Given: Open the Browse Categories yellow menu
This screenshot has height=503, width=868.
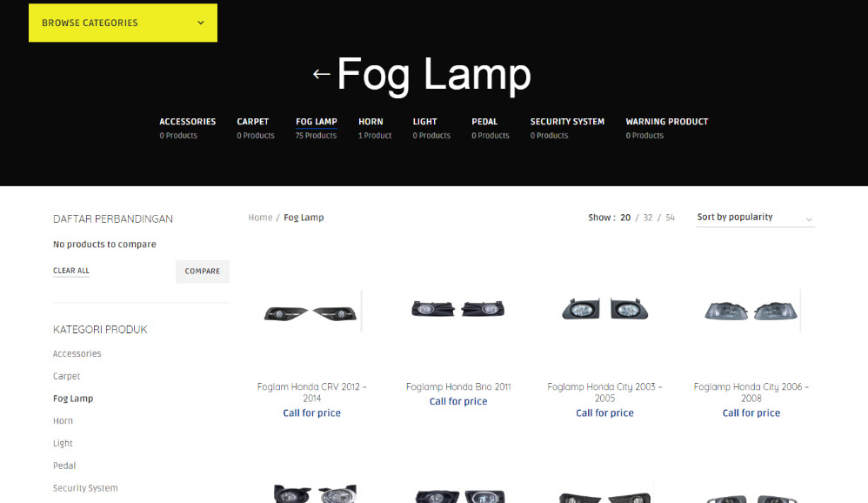Looking at the screenshot, I should [x=123, y=23].
